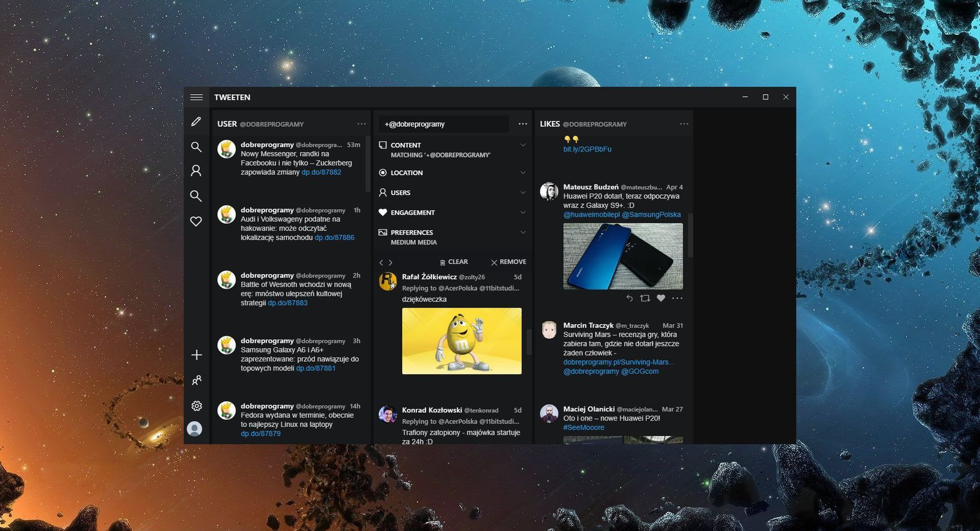Open link dp.do/87879

(260, 434)
